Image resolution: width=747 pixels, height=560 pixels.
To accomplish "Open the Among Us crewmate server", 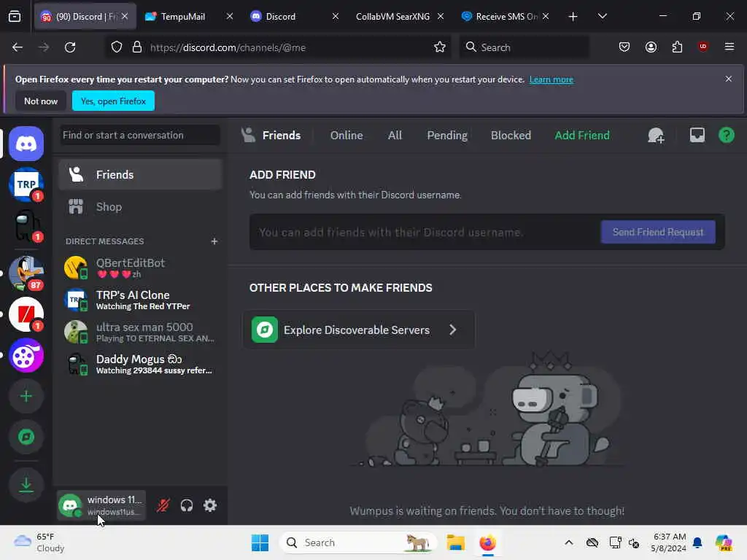I will [26, 226].
